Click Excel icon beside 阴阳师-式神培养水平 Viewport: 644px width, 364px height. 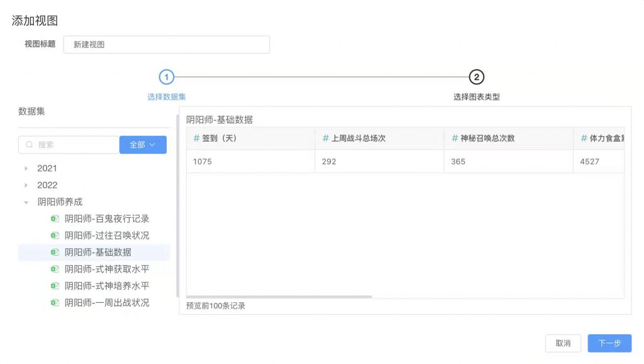(x=55, y=286)
